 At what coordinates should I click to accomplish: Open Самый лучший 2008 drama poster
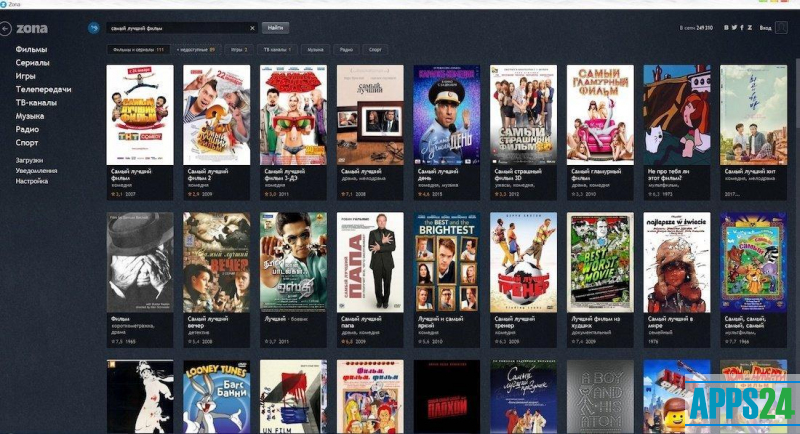click(370, 115)
